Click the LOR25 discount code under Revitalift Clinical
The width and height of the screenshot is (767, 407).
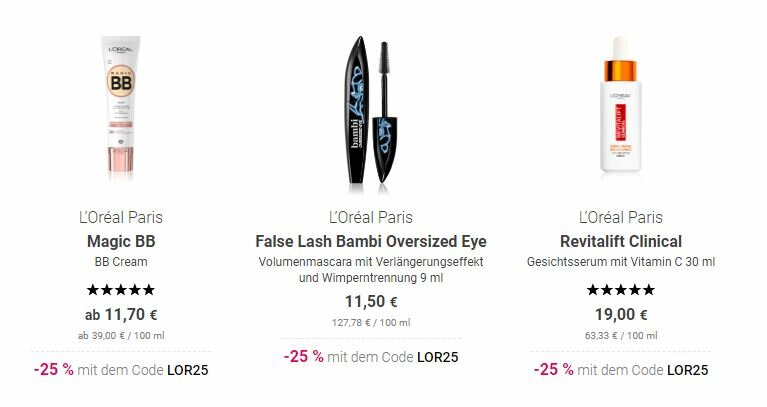(x=687, y=370)
